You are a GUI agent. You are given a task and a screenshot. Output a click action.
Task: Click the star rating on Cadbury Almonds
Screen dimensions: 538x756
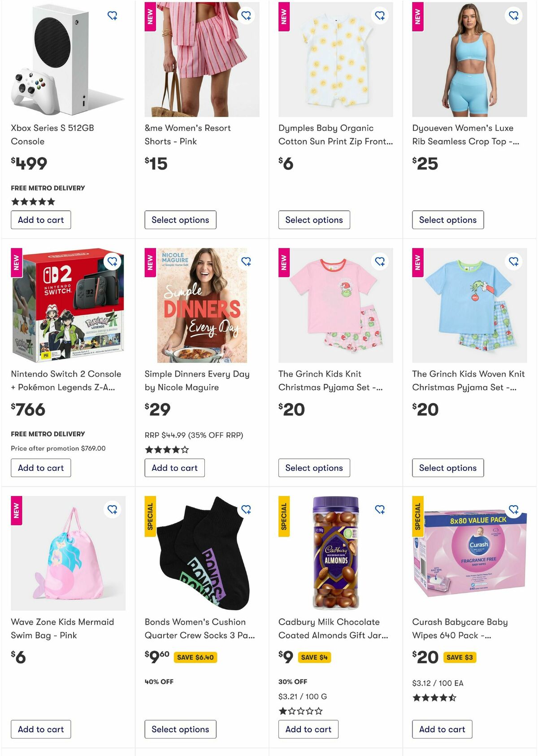pos(299,711)
